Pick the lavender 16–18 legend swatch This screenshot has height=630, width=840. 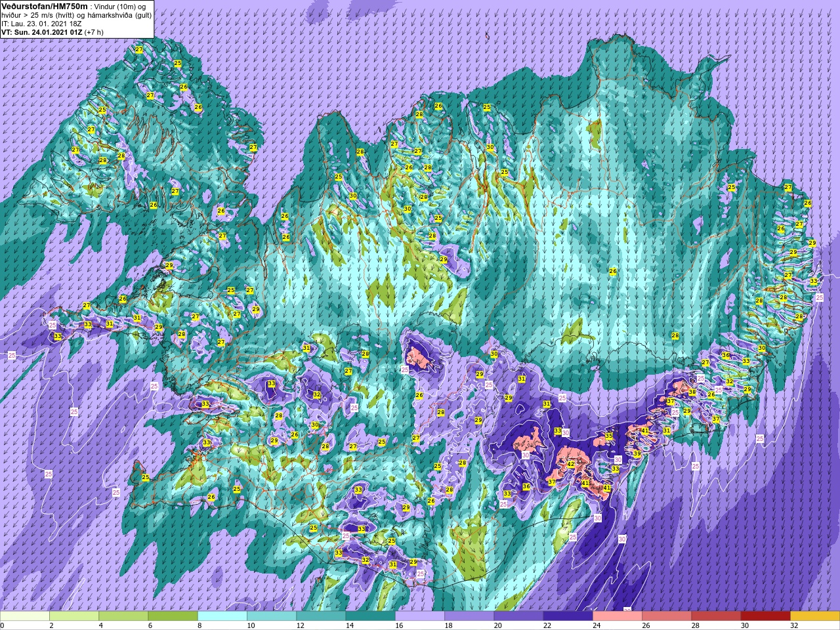pyautogui.click(x=420, y=616)
